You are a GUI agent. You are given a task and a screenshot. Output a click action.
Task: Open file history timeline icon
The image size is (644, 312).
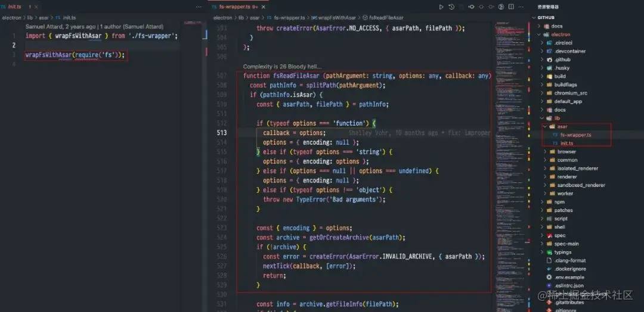(x=451, y=7)
